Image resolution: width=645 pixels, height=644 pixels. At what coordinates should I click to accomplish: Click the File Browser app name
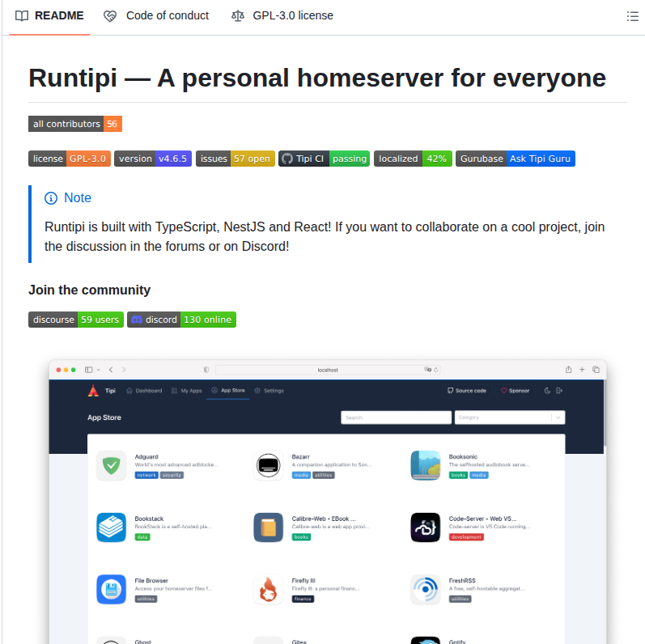(x=151, y=581)
